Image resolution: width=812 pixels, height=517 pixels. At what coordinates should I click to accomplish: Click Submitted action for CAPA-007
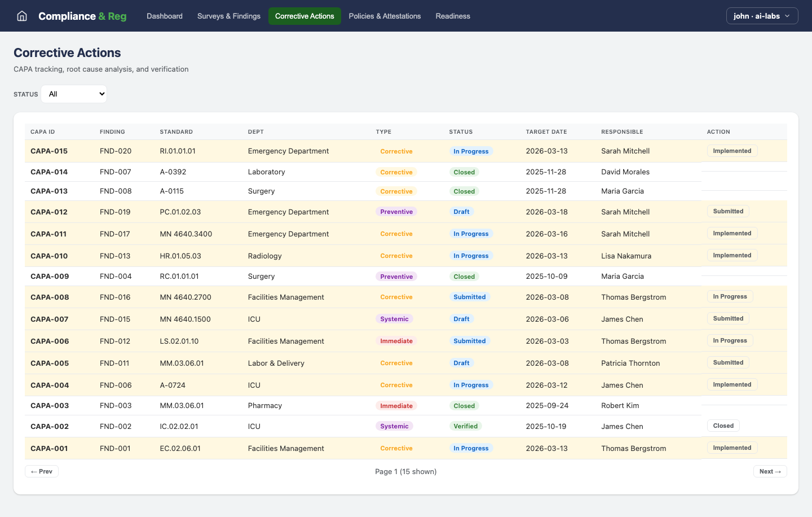(x=728, y=318)
